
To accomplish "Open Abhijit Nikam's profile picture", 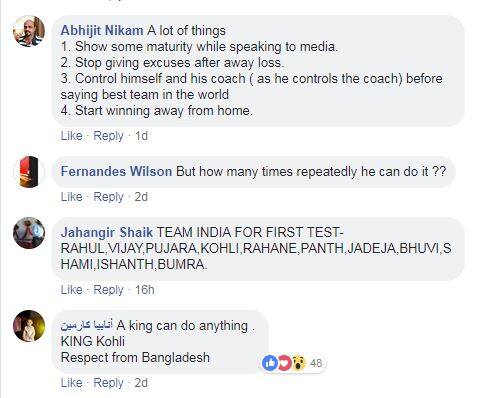I will click(29, 31).
